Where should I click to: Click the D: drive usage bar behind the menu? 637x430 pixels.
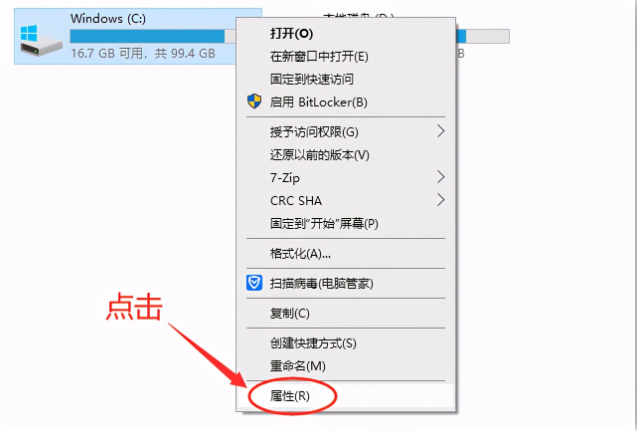point(483,36)
